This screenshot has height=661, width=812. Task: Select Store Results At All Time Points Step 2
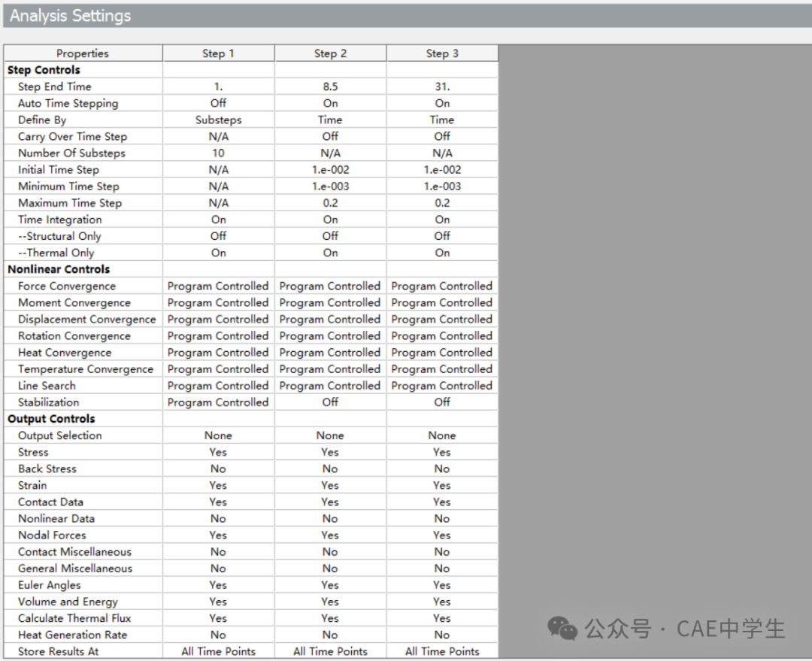tap(330, 651)
